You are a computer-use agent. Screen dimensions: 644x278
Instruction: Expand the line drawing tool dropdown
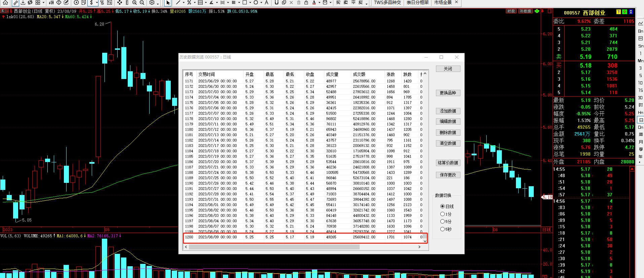(x=184, y=3)
